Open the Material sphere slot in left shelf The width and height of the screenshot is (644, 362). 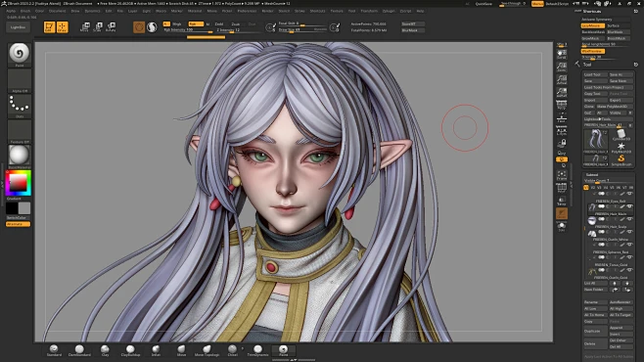tap(19, 157)
